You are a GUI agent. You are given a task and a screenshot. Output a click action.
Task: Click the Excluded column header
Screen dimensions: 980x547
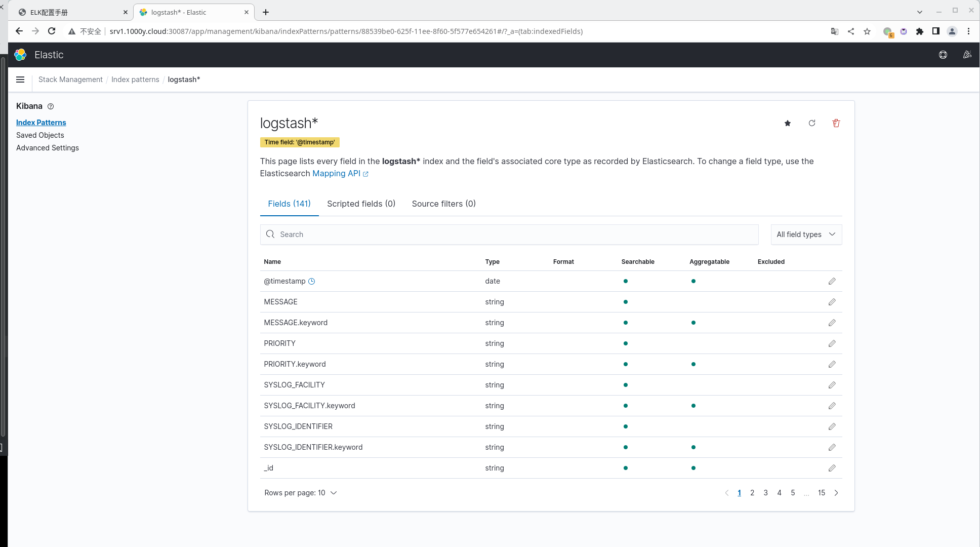[771, 262]
